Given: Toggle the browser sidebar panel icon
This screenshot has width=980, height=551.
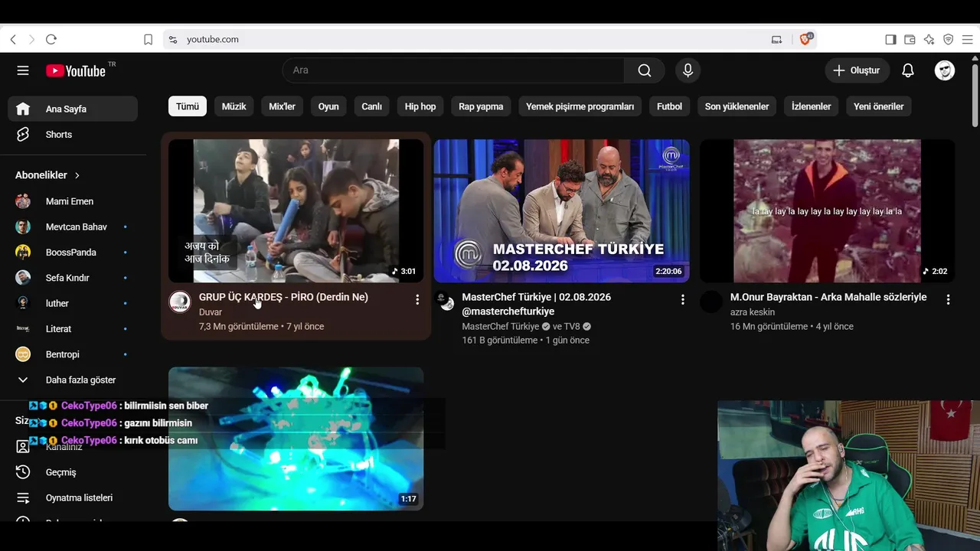Looking at the screenshot, I should (x=890, y=39).
